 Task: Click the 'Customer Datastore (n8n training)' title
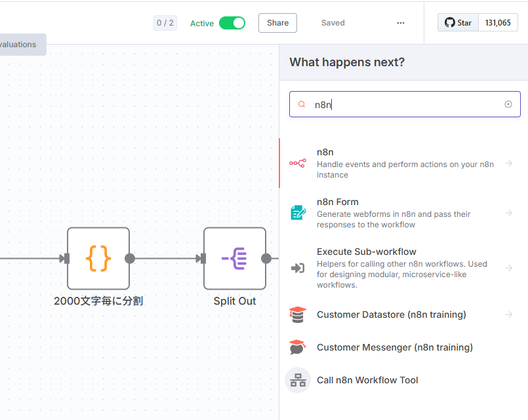click(x=392, y=315)
